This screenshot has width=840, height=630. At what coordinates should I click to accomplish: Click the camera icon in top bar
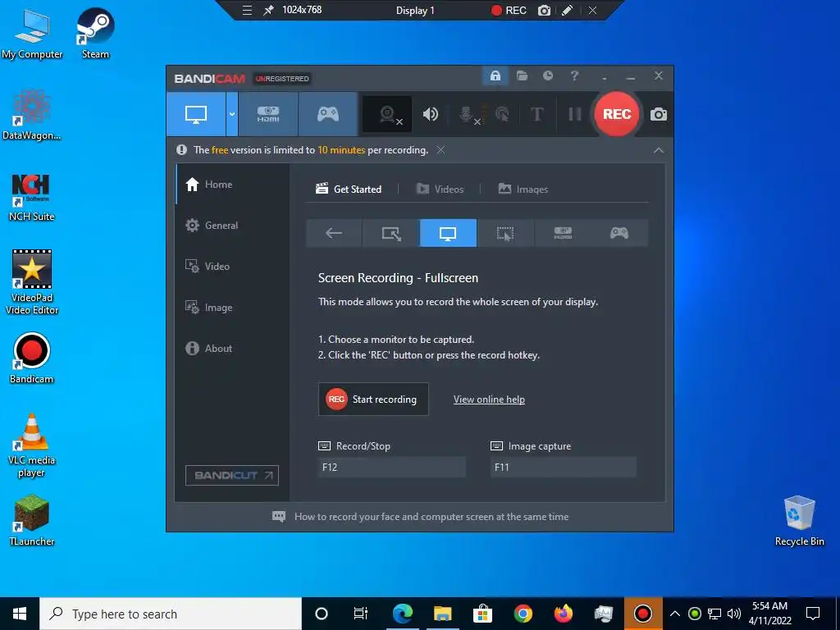544,11
